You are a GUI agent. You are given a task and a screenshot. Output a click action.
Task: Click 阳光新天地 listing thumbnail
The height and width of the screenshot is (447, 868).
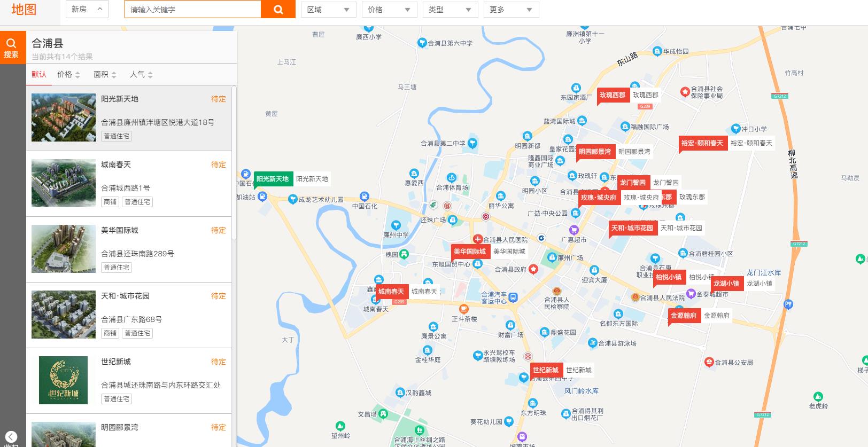coord(64,117)
